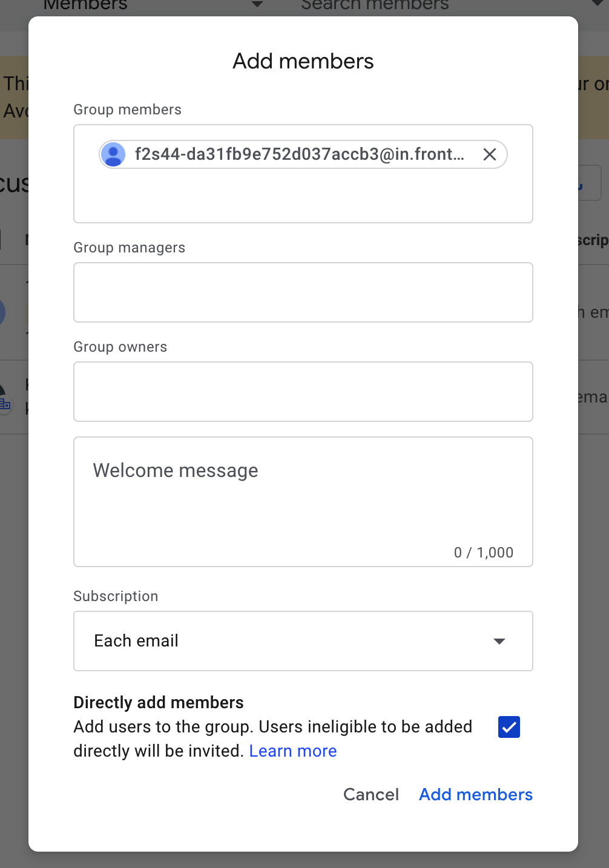Uncheck the Directly add members checkbox
This screenshot has width=609, height=868.
(x=509, y=727)
